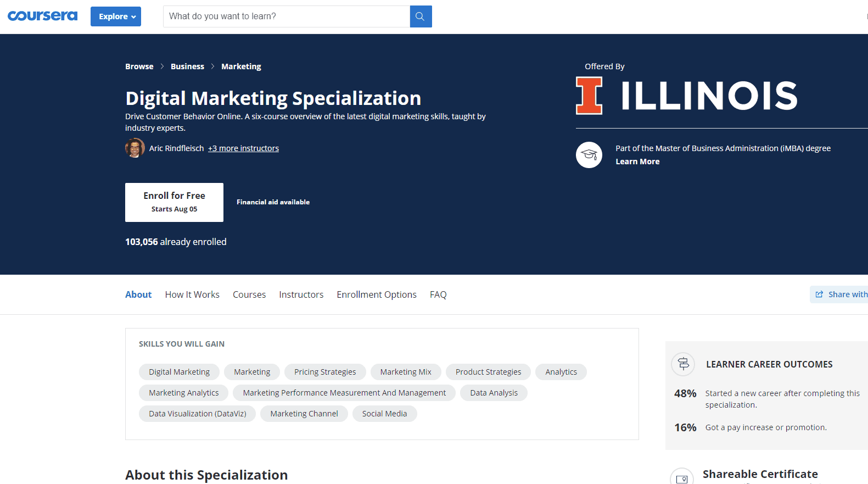Click Aric Rindfleisch's instructor avatar
Screen dimensions: 868x484
point(135,148)
